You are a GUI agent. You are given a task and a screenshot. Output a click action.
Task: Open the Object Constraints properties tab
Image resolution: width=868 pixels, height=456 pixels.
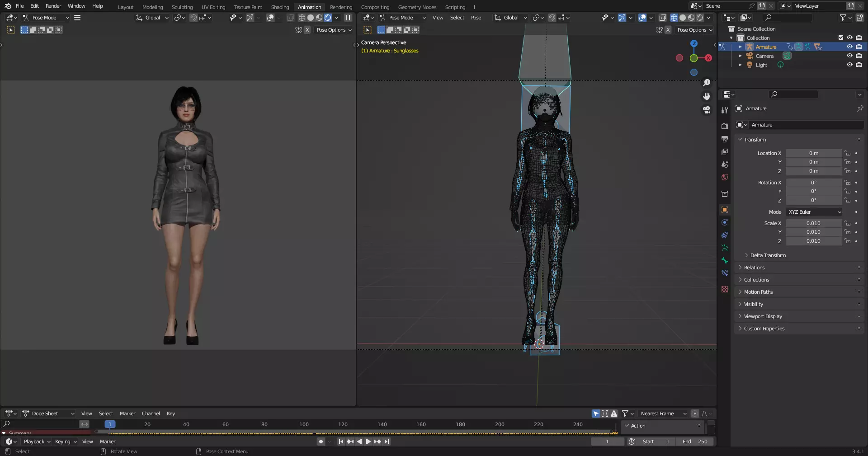[725, 235]
